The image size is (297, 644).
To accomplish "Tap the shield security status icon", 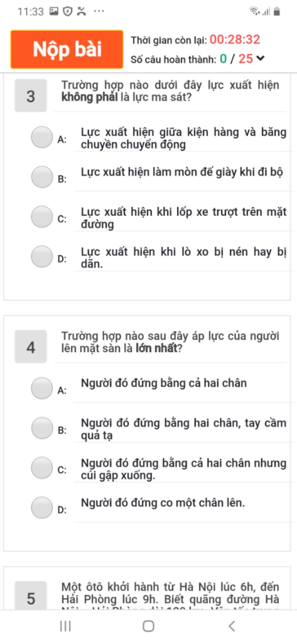I will tap(68, 11).
